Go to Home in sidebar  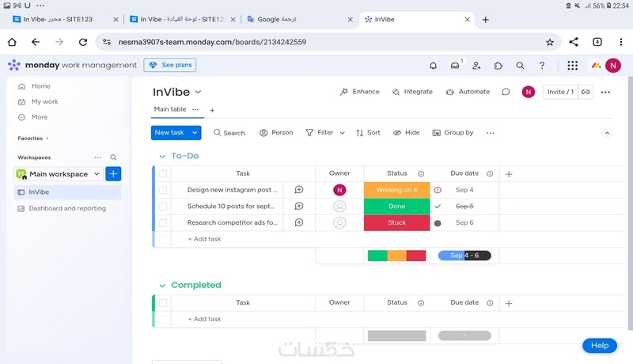(x=34, y=86)
